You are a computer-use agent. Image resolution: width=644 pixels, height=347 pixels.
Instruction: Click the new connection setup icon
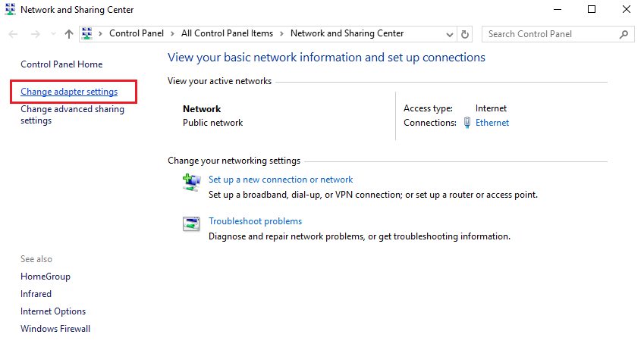point(190,182)
